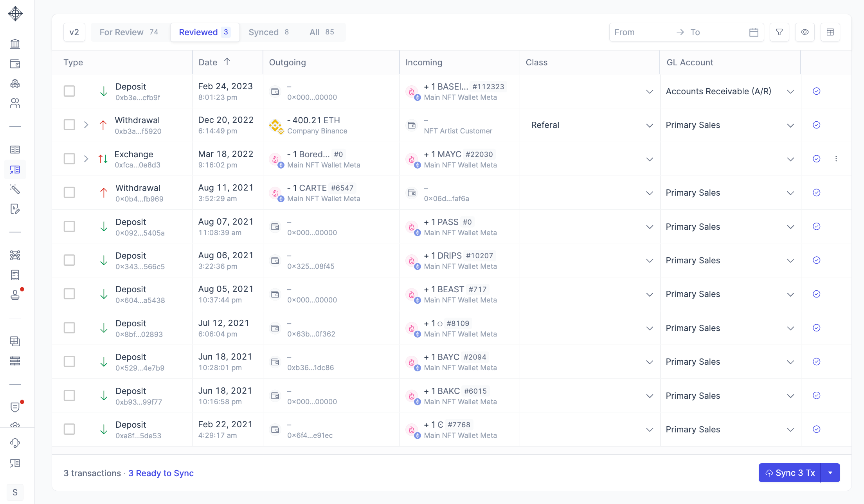Tick the checkbox for the Aug 11, 2021 withdrawal
864x504 pixels.
(x=69, y=193)
